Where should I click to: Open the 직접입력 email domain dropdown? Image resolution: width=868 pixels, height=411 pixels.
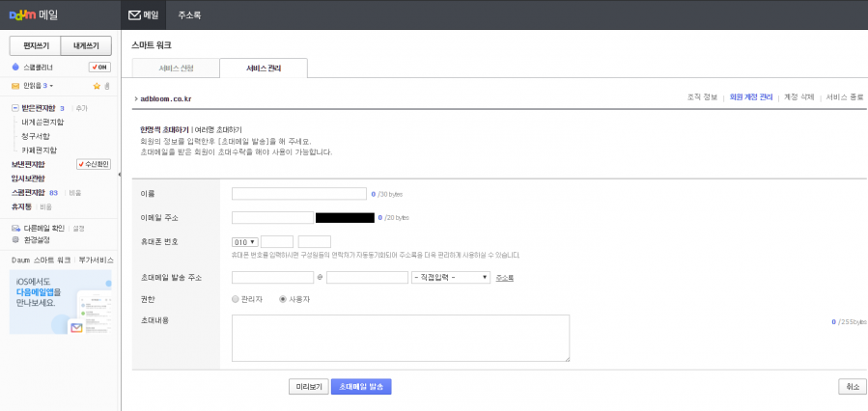[451, 278]
